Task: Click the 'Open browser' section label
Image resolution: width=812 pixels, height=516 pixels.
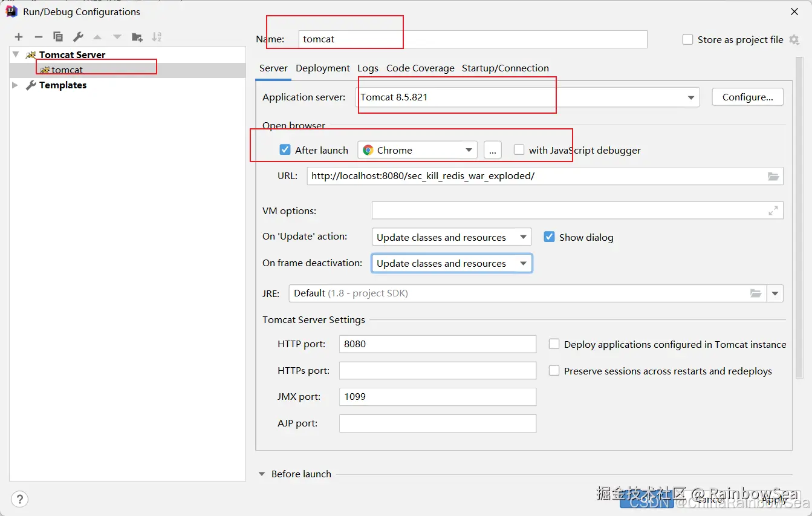Action: pyautogui.click(x=294, y=126)
